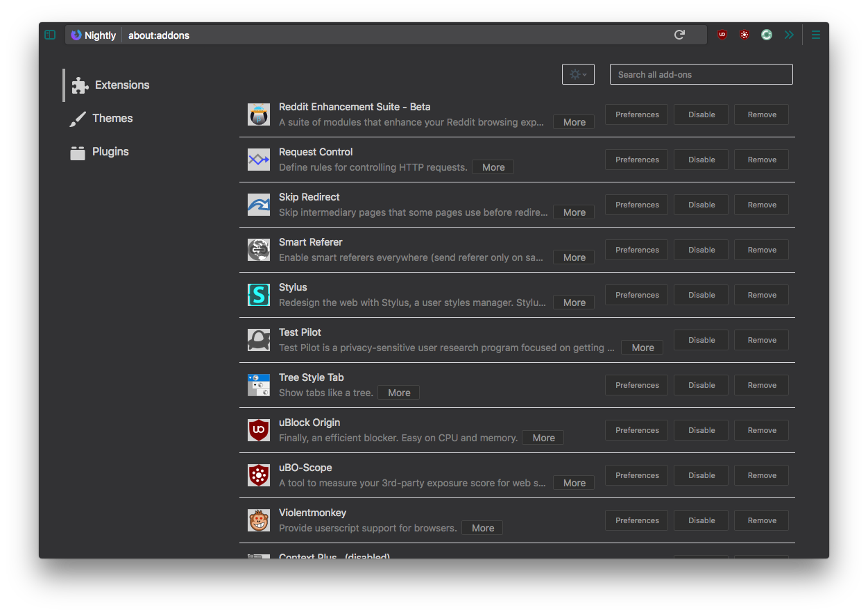Click the Skip Redirect extension icon
This screenshot has width=868, height=614.
pos(259,205)
